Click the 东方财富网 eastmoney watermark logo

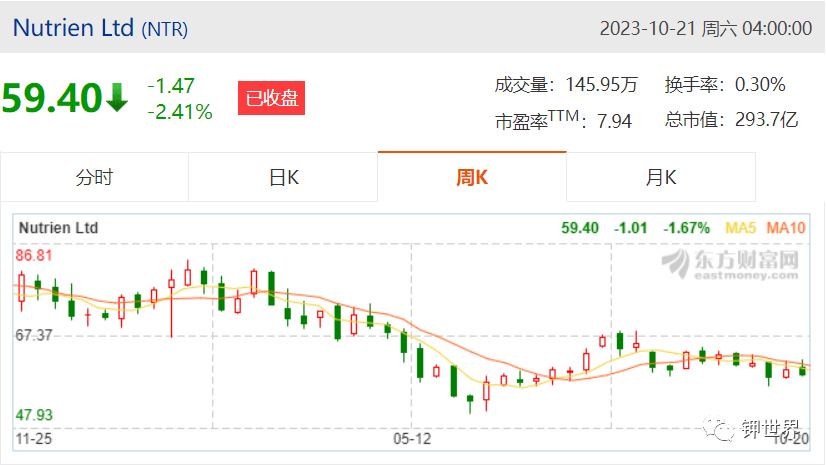pyautogui.click(x=730, y=264)
